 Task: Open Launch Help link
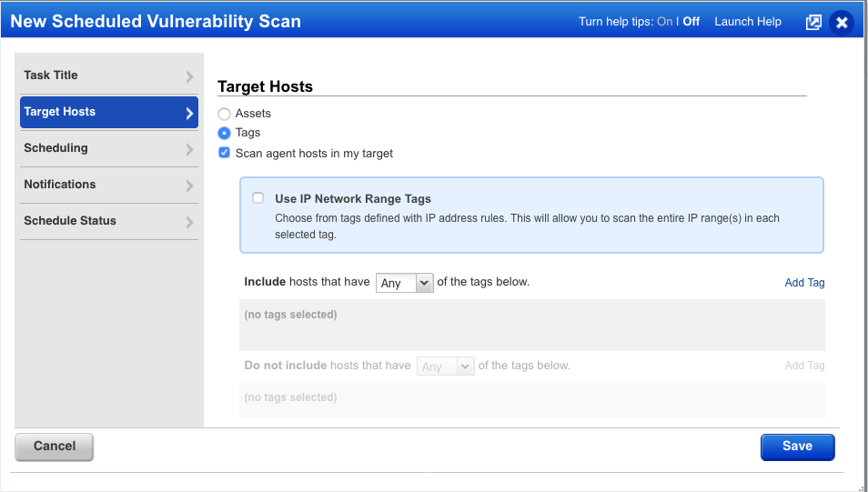tap(748, 22)
